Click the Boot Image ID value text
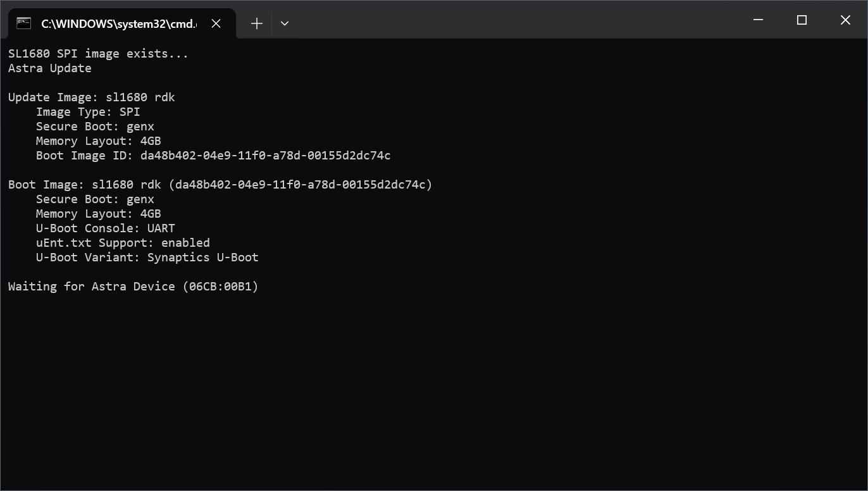Image resolution: width=868 pixels, height=491 pixels. (266, 155)
